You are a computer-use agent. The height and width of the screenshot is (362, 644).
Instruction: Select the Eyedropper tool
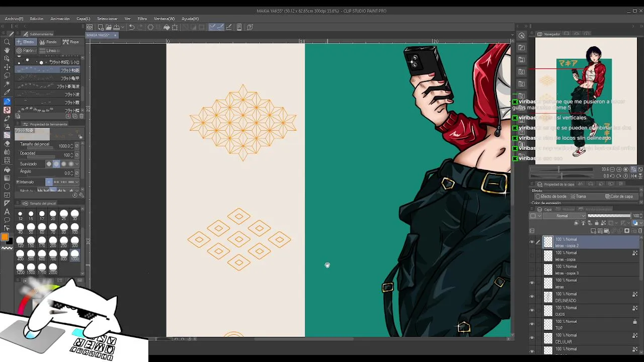(x=7, y=93)
